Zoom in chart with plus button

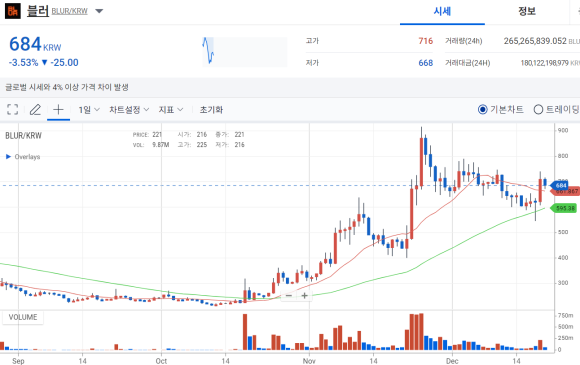[304, 295]
